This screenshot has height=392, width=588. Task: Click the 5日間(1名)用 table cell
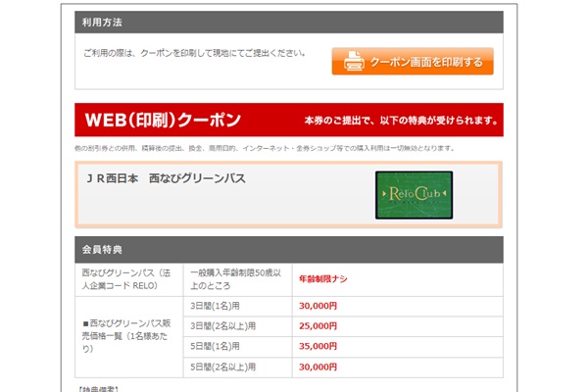click(x=238, y=347)
